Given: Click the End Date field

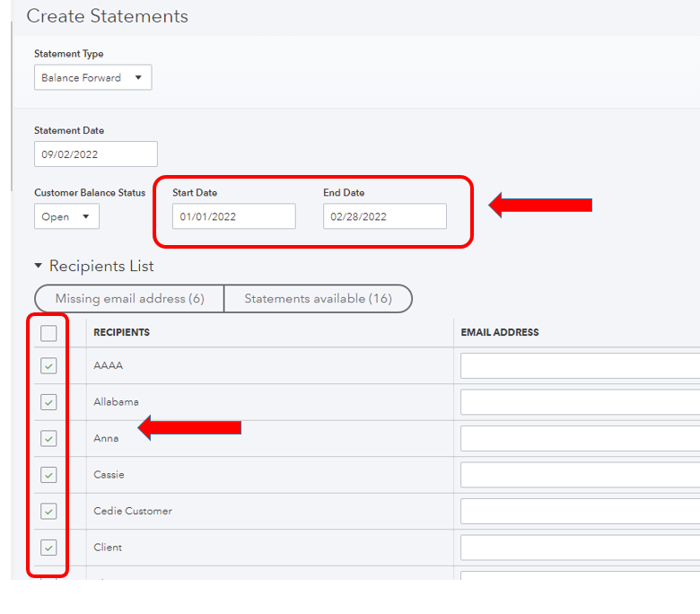Looking at the screenshot, I should [384, 216].
